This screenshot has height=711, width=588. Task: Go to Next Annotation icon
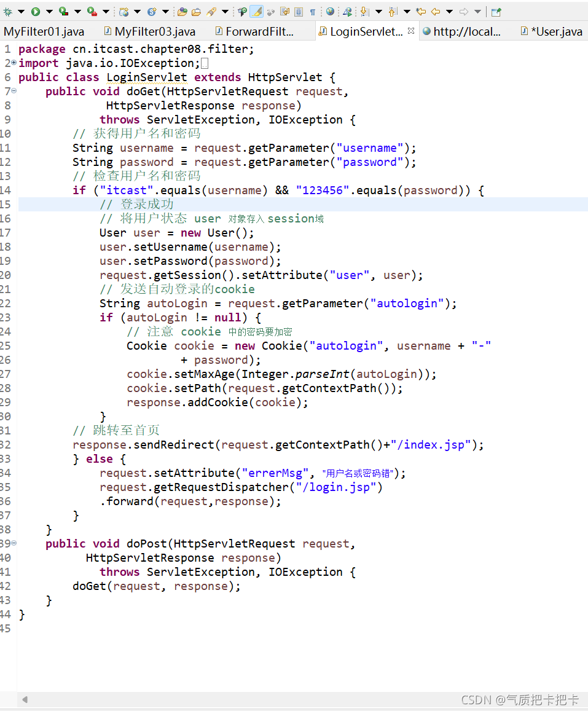pyautogui.click(x=364, y=12)
